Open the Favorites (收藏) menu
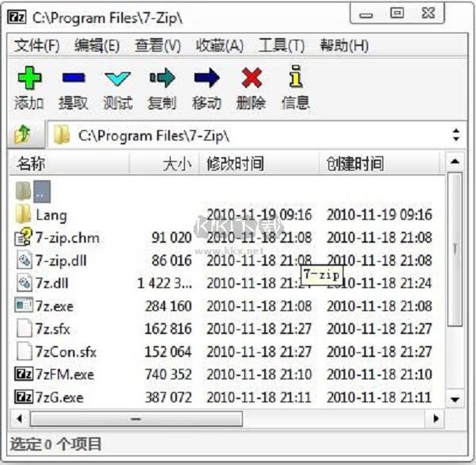This screenshot has height=465, width=476. point(220,46)
